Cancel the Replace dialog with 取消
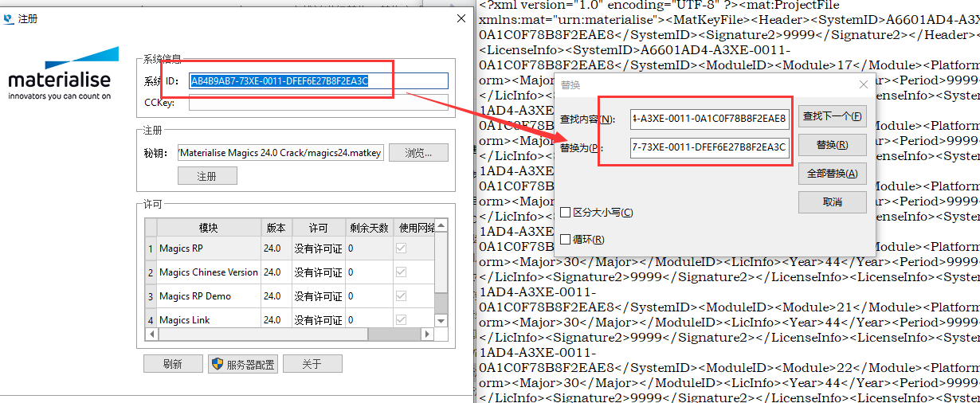The width and height of the screenshot is (980, 403). (833, 202)
